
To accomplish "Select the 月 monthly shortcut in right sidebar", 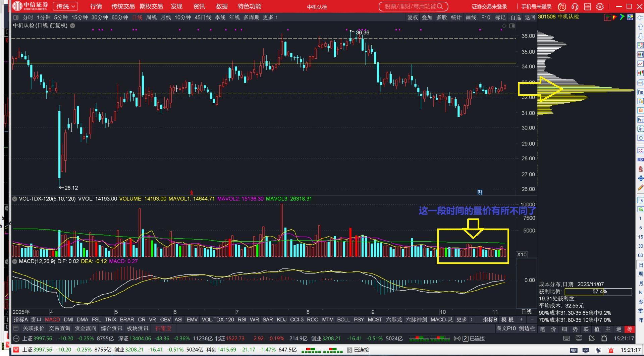I will [x=640, y=283].
